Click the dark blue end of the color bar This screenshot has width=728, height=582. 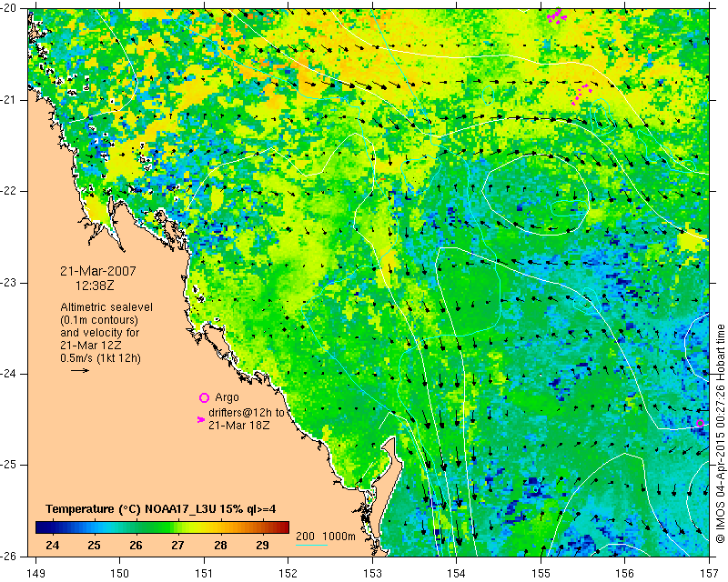[x=42, y=527]
